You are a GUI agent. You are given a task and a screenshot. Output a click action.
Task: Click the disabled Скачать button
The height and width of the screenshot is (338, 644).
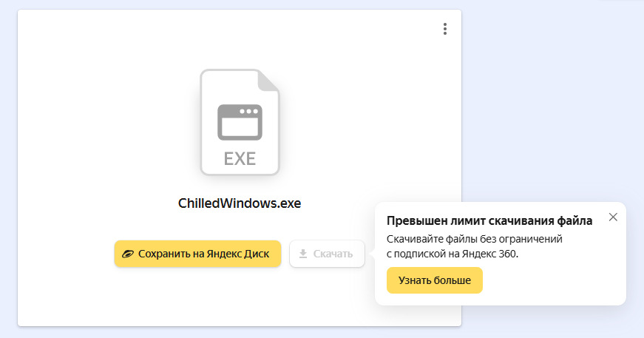[x=327, y=254]
